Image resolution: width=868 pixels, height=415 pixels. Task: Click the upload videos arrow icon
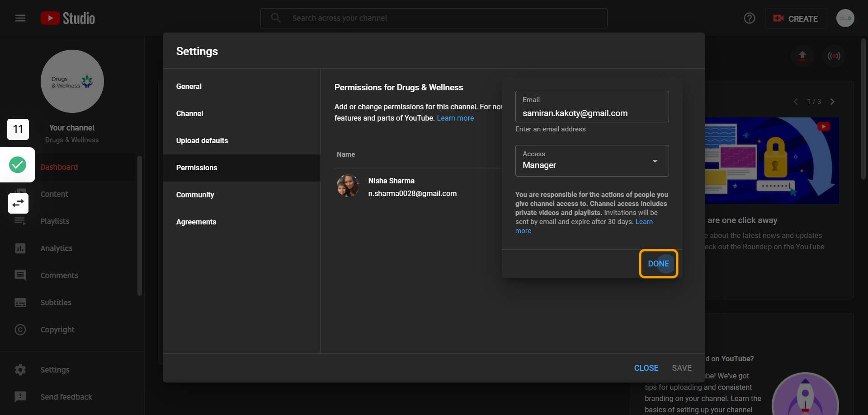pyautogui.click(x=802, y=56)
